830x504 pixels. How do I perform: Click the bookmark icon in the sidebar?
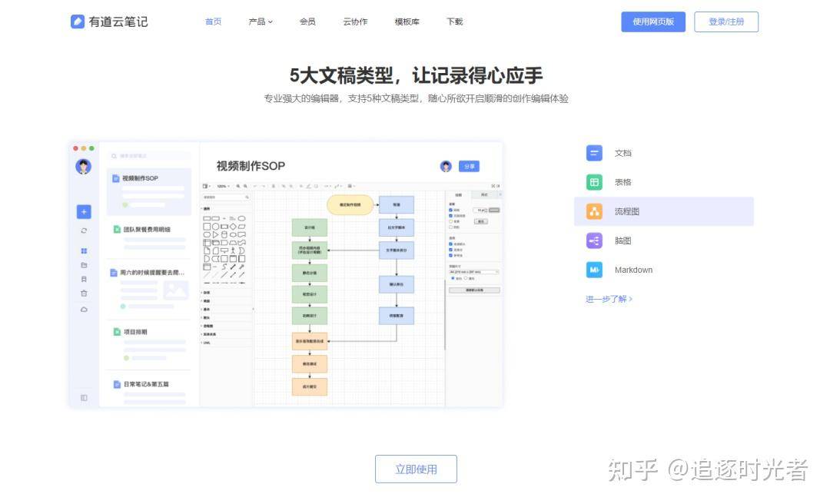[84, 279]
